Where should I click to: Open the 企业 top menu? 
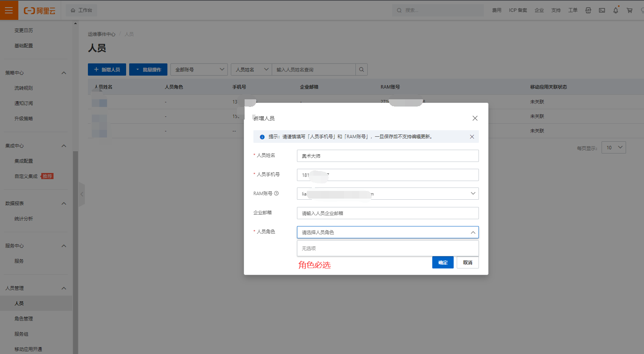(x=539, y=10)
